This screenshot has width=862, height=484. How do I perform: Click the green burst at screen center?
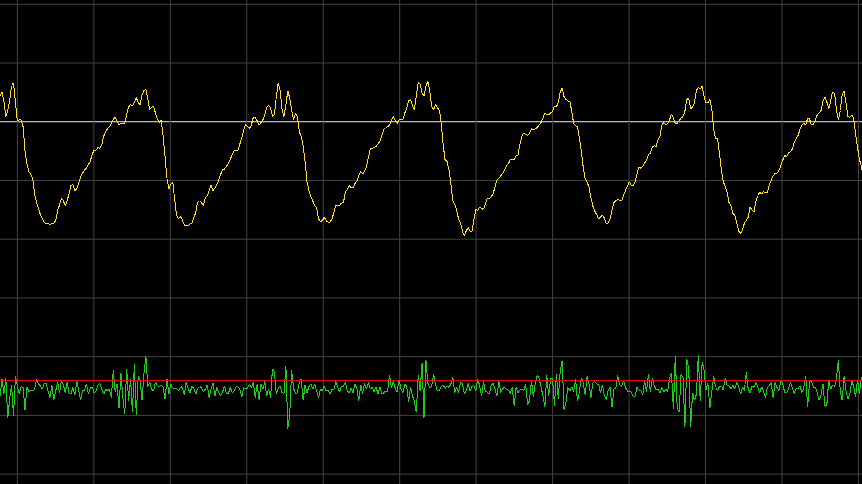click(422, 388)
